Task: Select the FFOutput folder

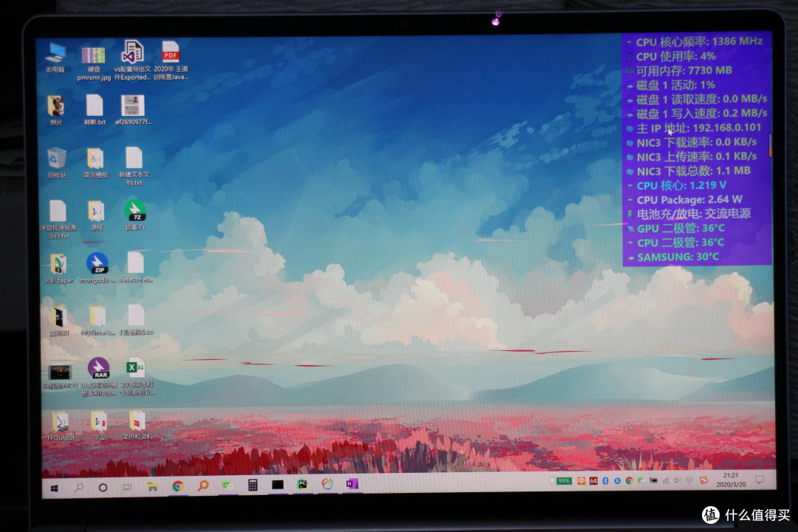Action: 61,426
